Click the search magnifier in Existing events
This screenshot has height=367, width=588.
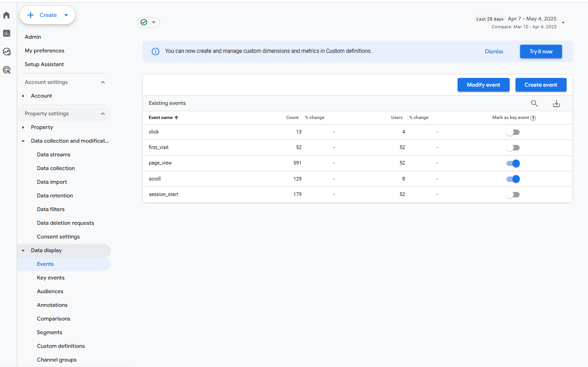point(534,103)
